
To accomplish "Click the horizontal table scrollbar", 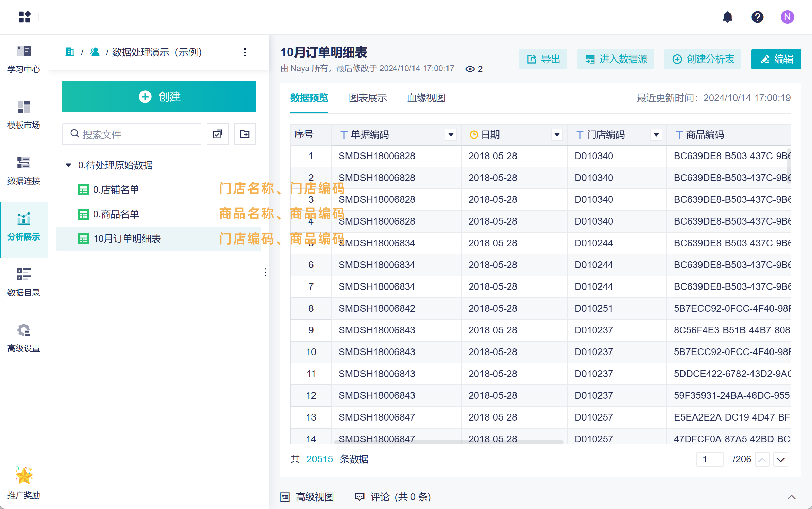I will click(x=449, y=442).
